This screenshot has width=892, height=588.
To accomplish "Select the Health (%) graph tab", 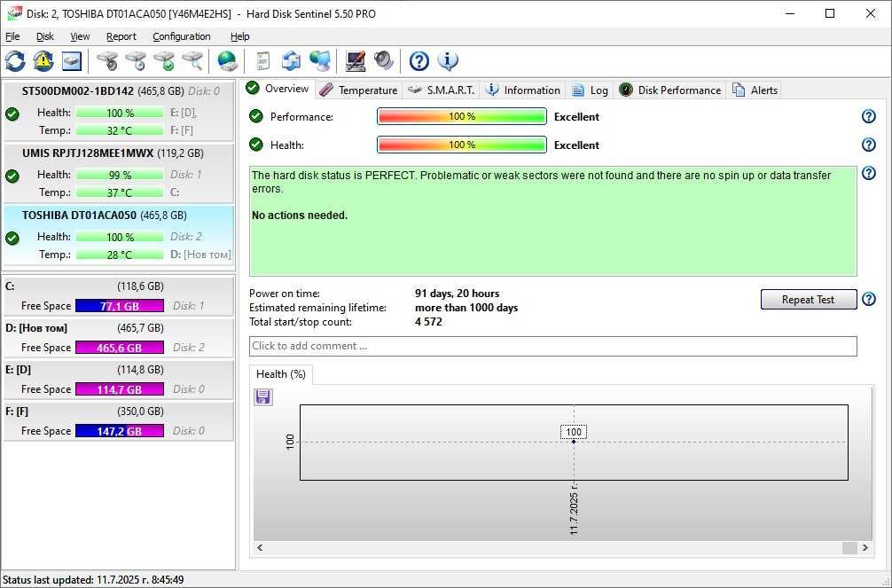I will [280, 374].
